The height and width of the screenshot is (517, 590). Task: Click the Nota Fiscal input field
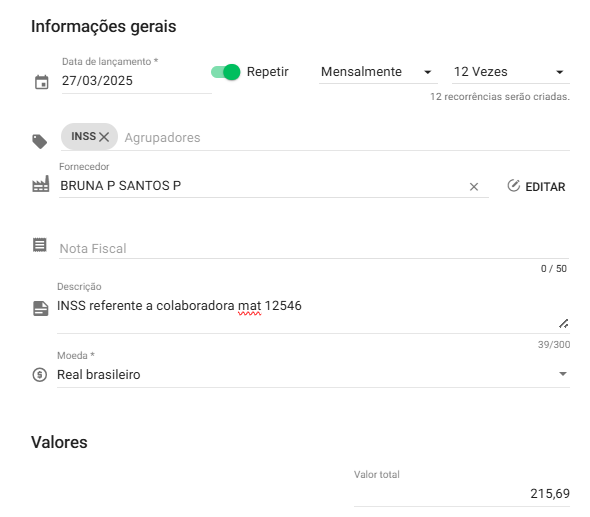314,249
